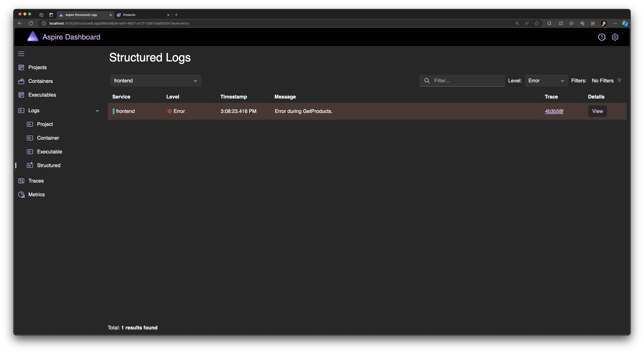Viewport: 644px width, 353px height.
Task: Bookmark page with star icon
Action: [537, 23]
